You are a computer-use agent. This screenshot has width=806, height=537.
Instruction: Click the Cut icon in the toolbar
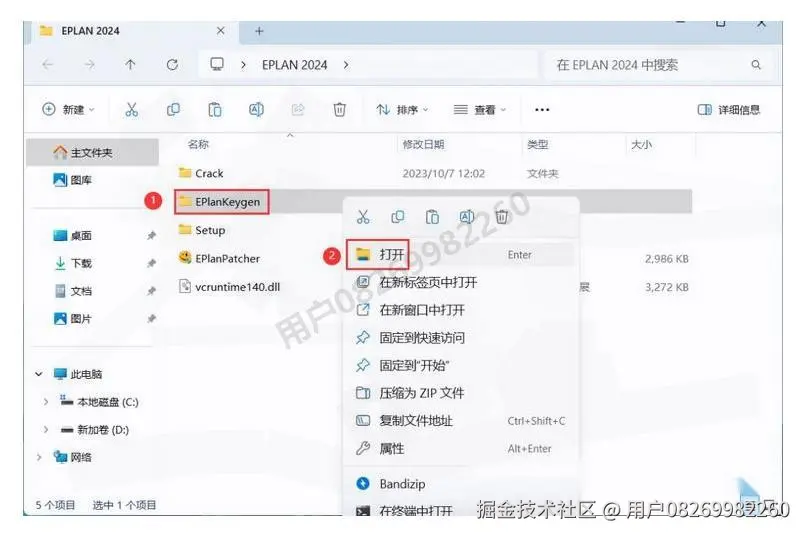point(132,109)
